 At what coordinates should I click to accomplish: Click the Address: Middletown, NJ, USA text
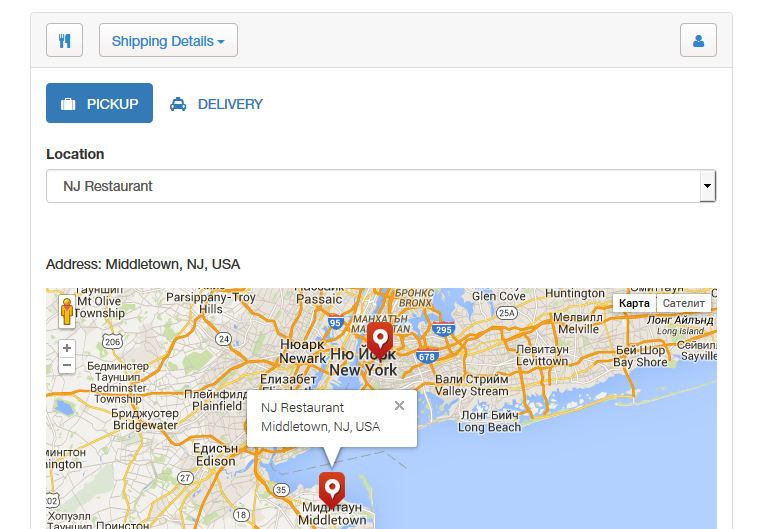143,264
